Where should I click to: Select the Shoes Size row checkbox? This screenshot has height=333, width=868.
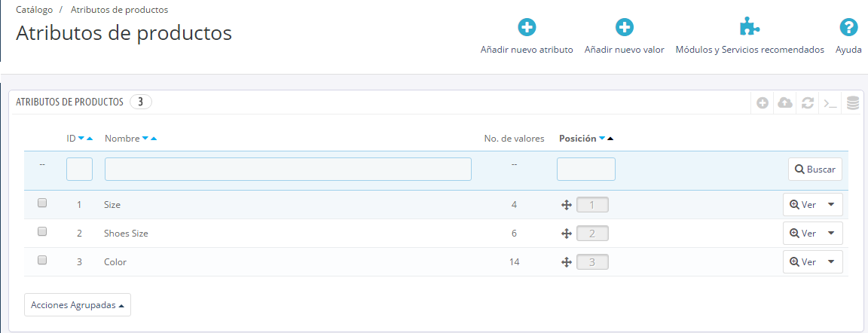(42, 232)
